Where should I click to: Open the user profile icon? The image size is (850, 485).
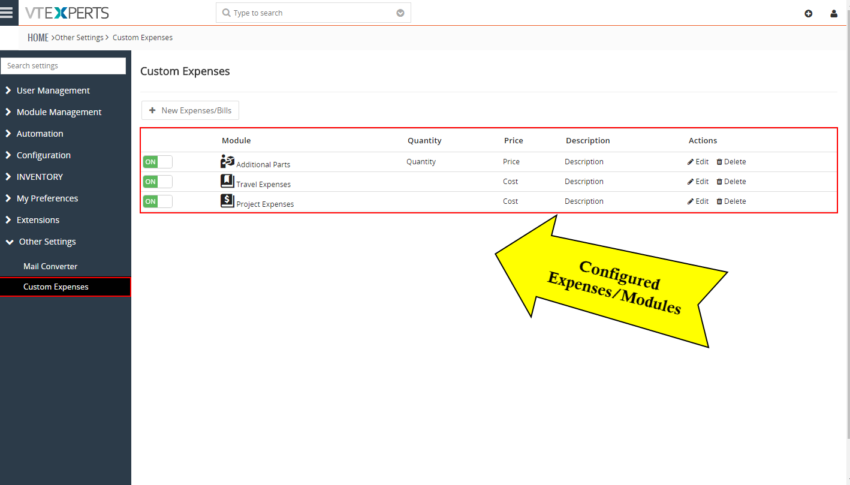click(x=834, y=14)
